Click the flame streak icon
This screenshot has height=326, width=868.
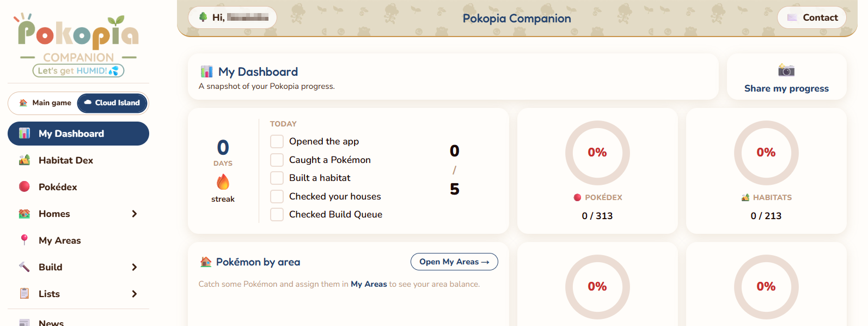[223, 182]
